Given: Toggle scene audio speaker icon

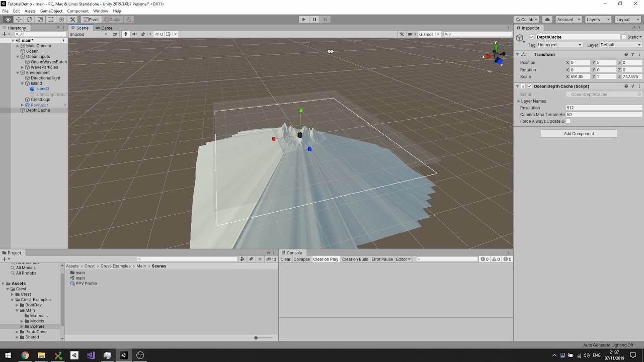Looking at the screenshot, I should pyautogui.click(x=134, y=34).
